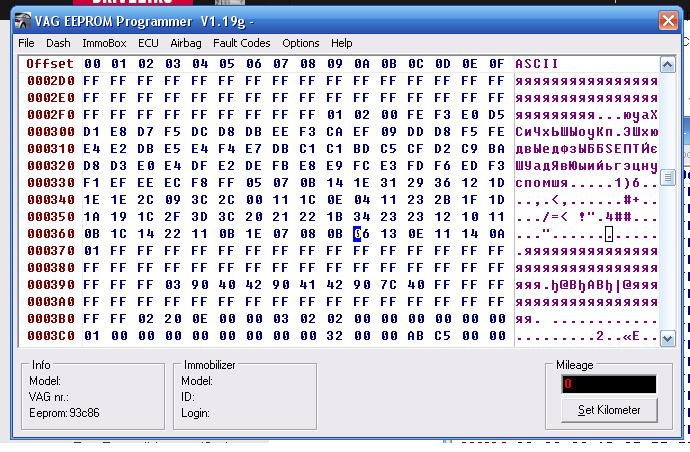Click the 0F column header

(x=496, y=64)
